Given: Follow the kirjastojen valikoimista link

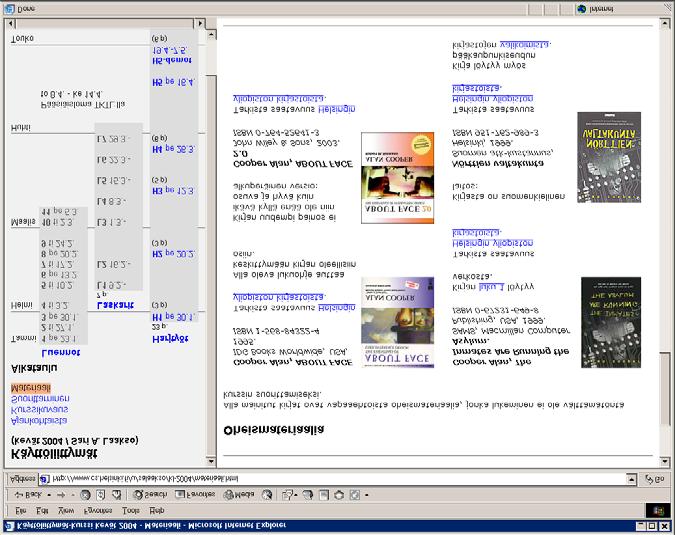Looking at the screenshot, I should [525, 44].
